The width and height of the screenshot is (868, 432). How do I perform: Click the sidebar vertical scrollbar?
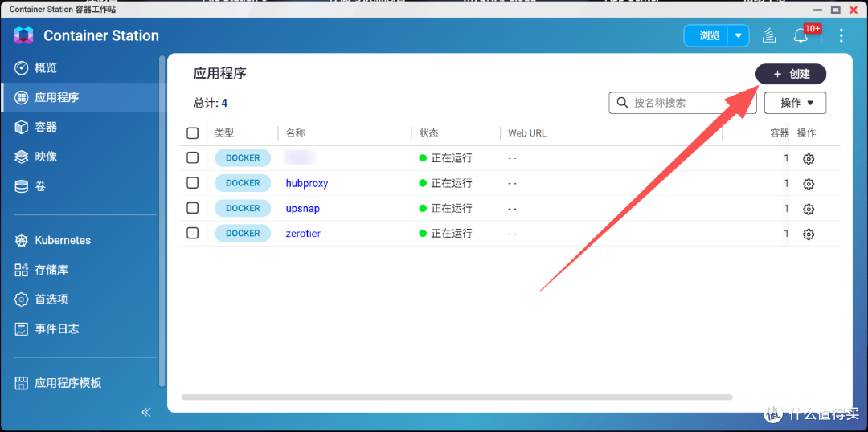(x=162, y=222)
